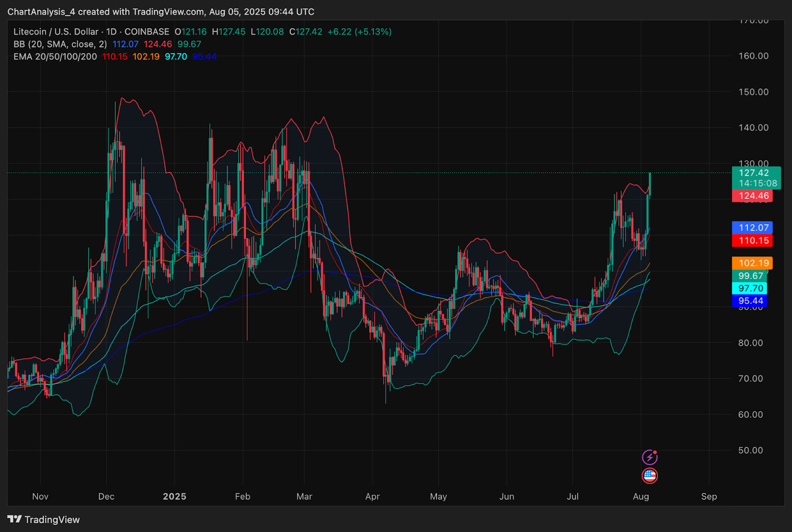Select the Mar label on the time axis
This screenshot has height=532, width=792.
(304, 496)
